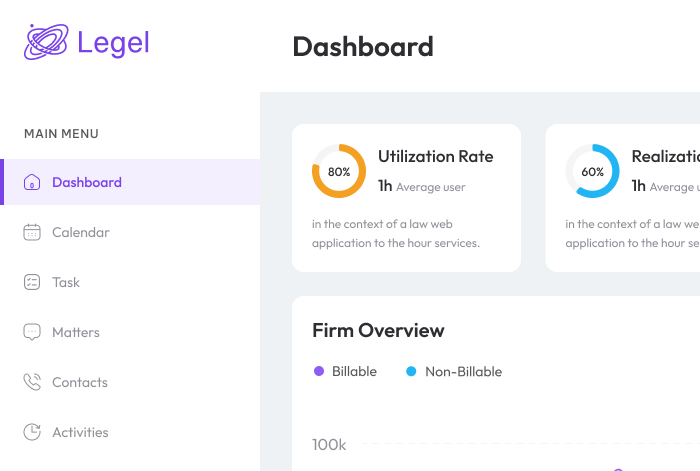This screenshot has width=700, height=471.
Task: Click the Activities clock icon
Action: pyautogui.click(x=32, y=432)
